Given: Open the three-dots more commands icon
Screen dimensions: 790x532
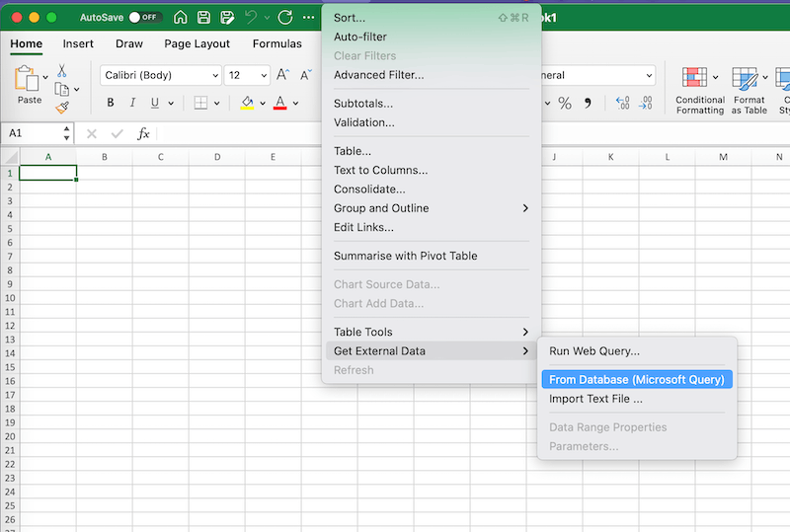Looking at the screenshot, I should coord(309,18).
